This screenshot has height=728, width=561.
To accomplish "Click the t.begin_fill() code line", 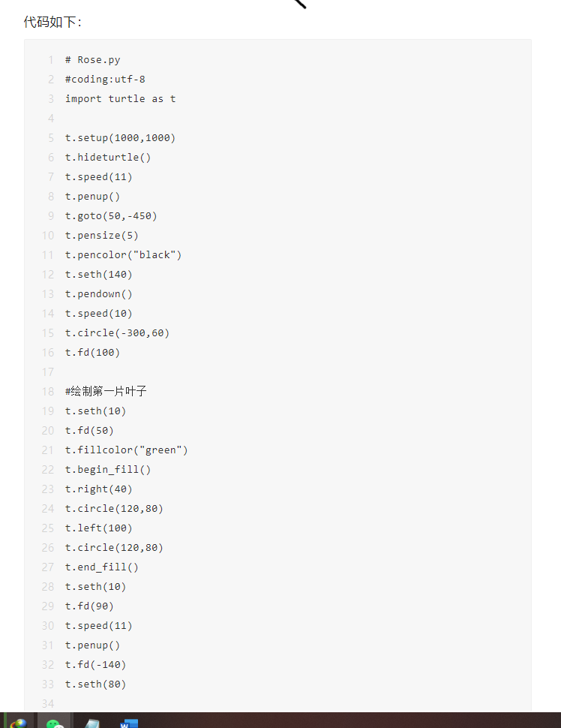I will click(x=108, y=470).
